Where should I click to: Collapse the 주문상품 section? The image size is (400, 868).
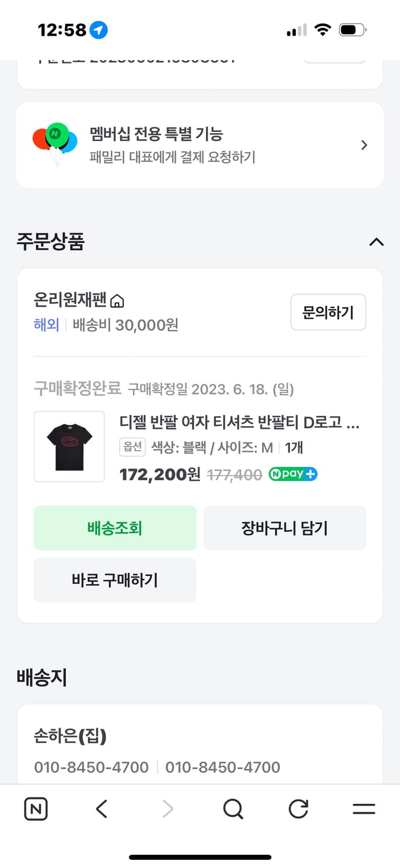coord(377,242)
